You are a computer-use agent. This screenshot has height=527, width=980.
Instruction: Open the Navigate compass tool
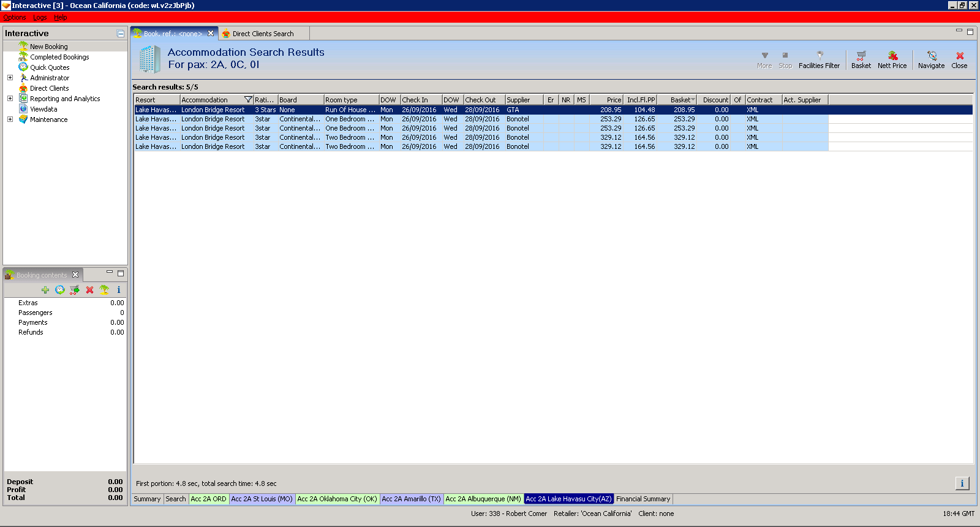coord(931,59)
